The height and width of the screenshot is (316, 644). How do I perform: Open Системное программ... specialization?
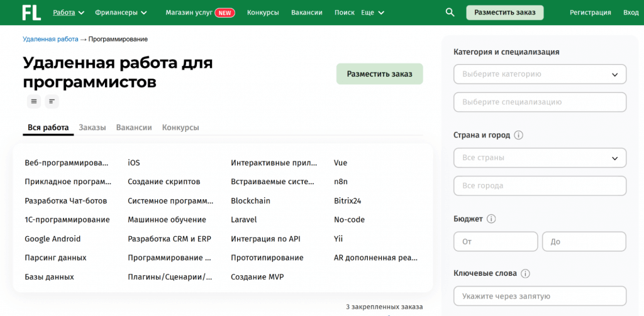tap(170, 201)
